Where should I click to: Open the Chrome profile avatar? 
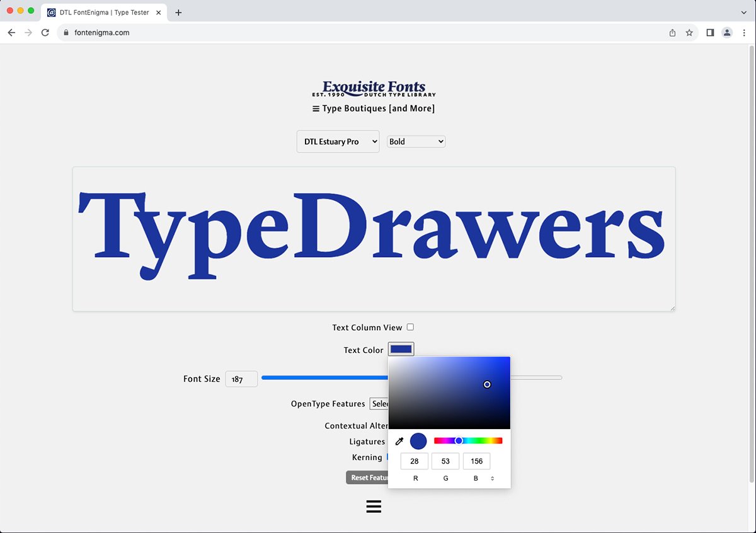tap(727, 33)
